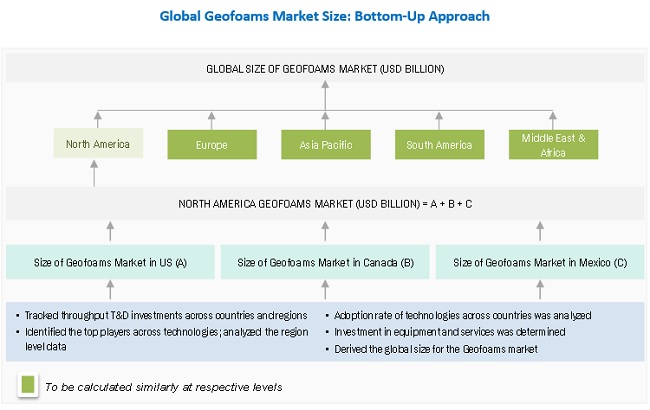Viewport: 650px width, 410px height.
Task: Select the Europe region box
Action: tap(210, 145)
